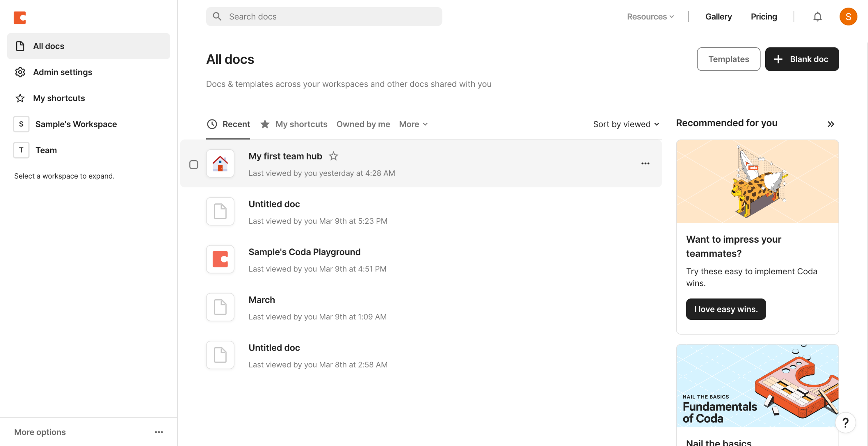Open More options ellipsis in sidebar
Screen dimensions: 868x446
tap(159, 432)
